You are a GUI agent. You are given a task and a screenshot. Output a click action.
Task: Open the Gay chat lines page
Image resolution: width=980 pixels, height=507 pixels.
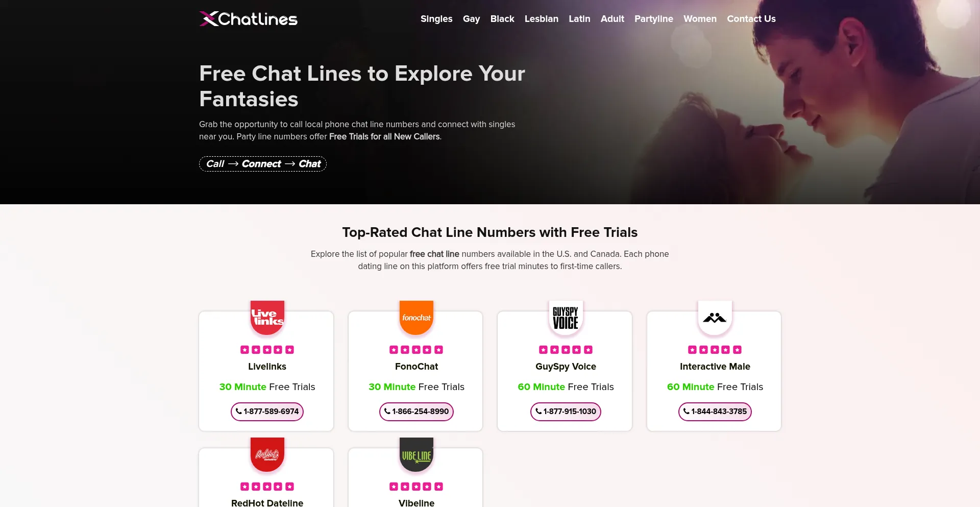471,19
